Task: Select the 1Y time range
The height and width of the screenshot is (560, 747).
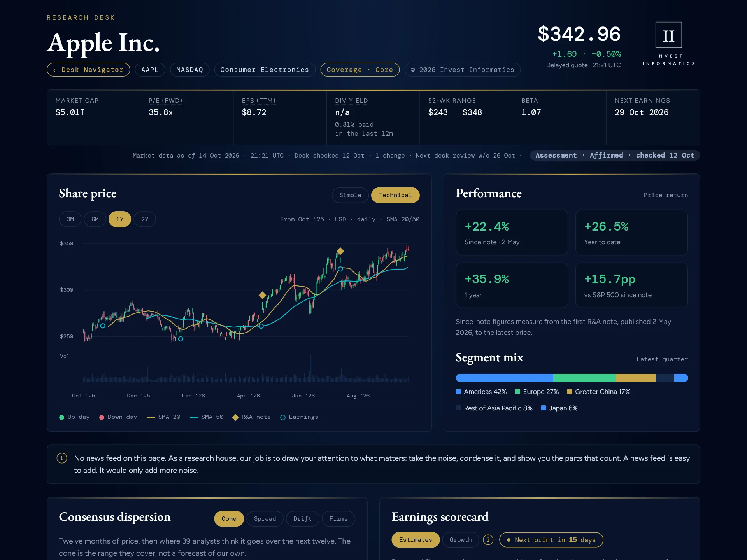Action: click(x=120, y=219)
